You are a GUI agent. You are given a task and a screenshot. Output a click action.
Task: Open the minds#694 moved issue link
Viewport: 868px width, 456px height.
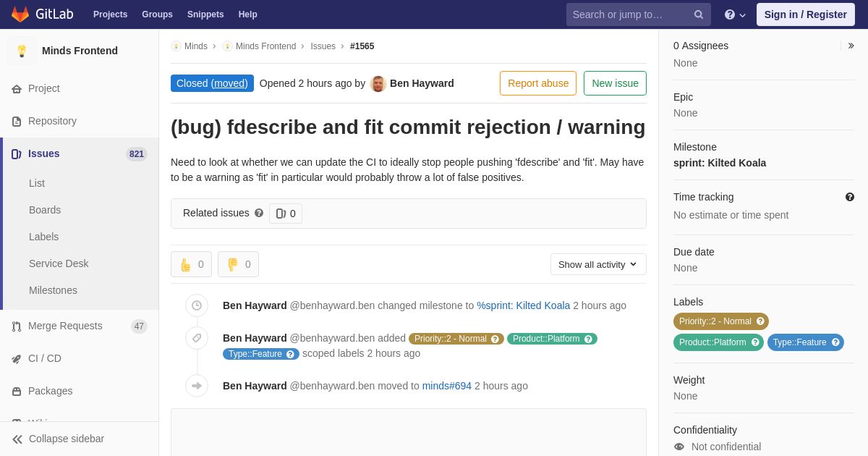click(446, 386)
